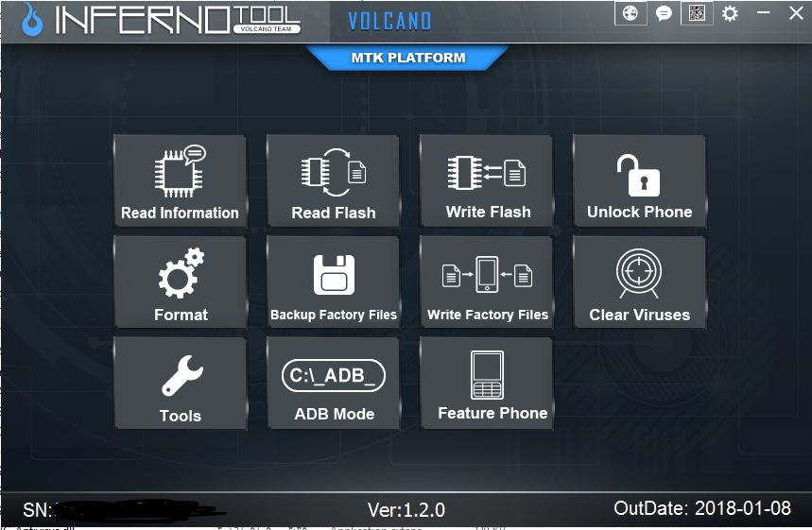Click the MTK PLATFORM tab
This screenshot has width=812, height=530.
point(407,58)
